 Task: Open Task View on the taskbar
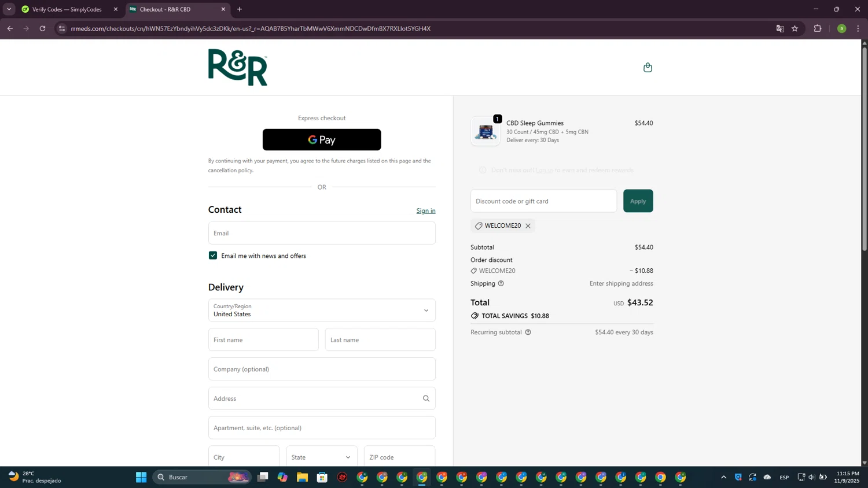tap(263, 477)
